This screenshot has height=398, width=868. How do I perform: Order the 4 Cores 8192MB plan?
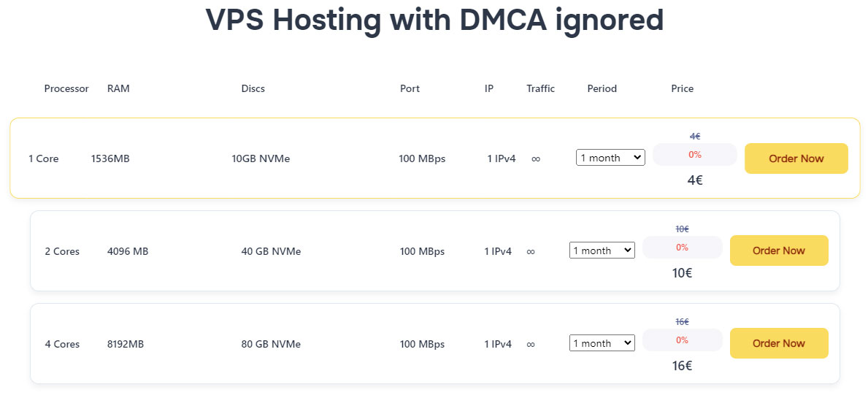(x=779, y=343)
